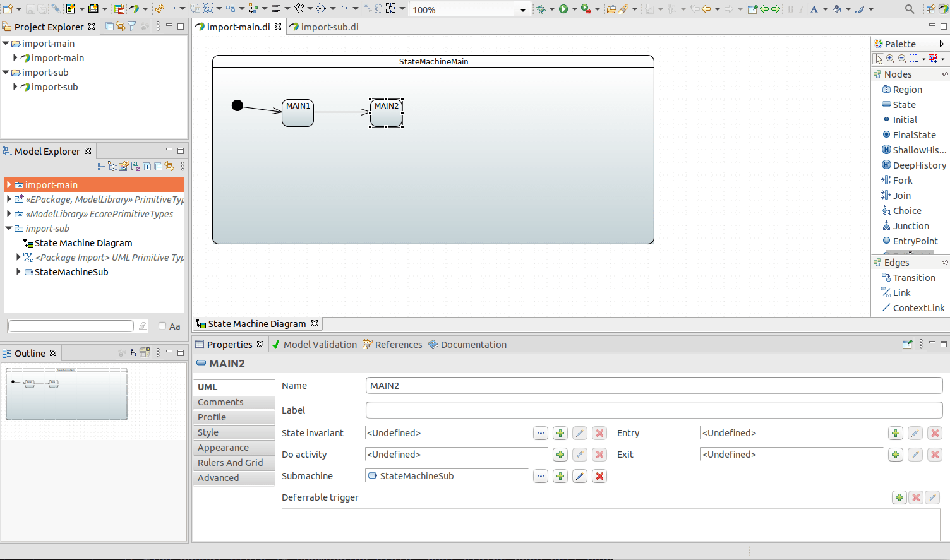Screen dimensions: 950x560
Task: Click the Name input field containing MAIN2
Action: coord(654,386)
